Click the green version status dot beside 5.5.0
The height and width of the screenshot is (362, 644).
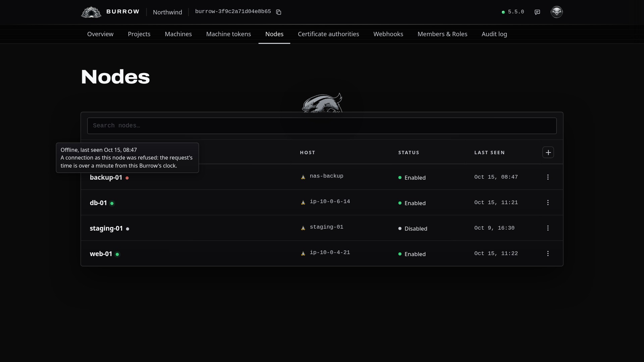click(503, 12)
